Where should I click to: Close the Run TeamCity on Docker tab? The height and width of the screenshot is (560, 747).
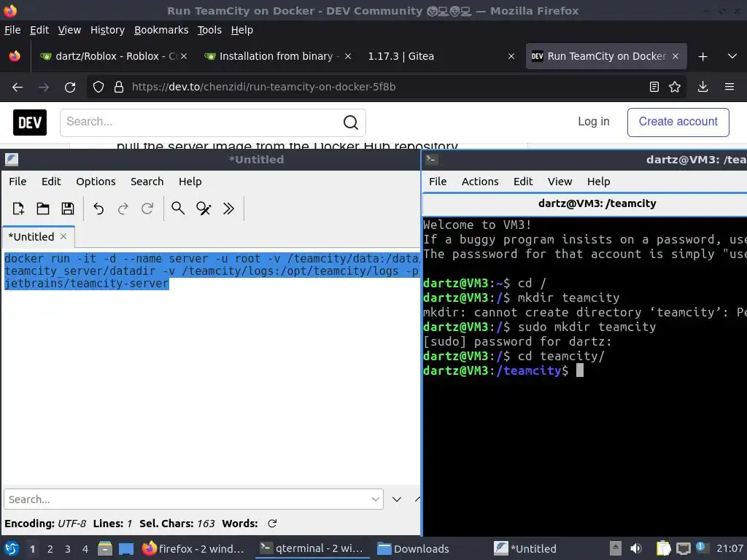[x=675, y=56]
